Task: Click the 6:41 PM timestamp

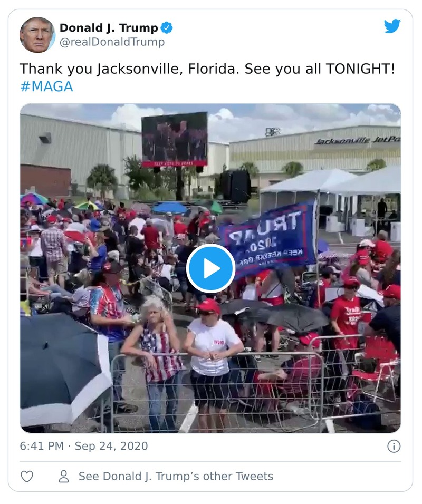Action: 42,446
